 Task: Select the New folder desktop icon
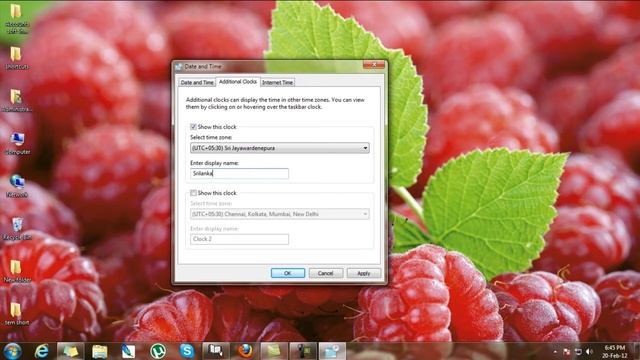[x=17, y=271]
